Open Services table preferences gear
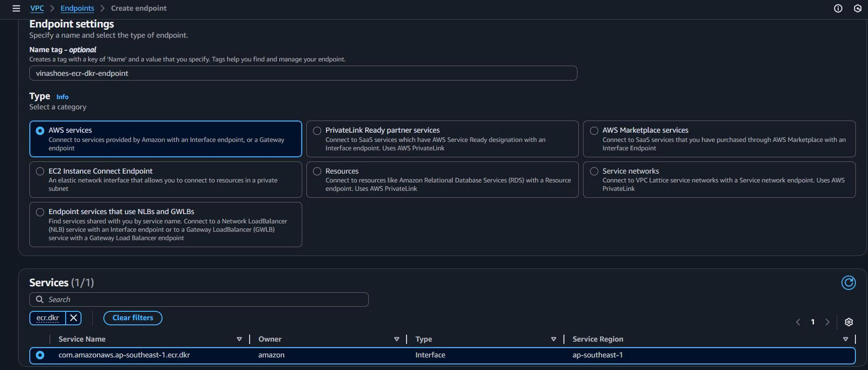The image size is (868, 370). 848,322
